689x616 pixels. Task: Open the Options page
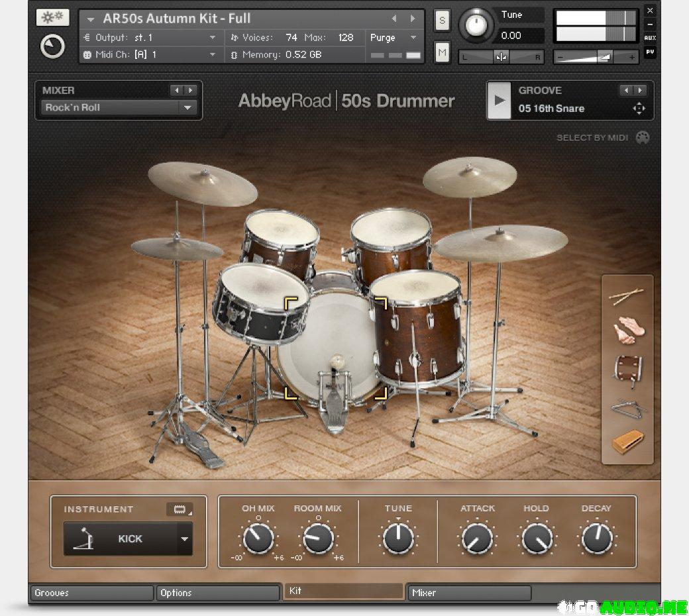217,593
